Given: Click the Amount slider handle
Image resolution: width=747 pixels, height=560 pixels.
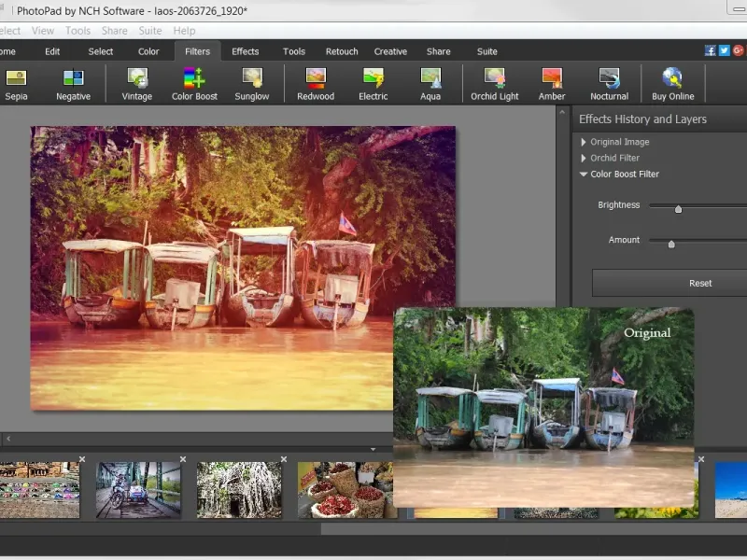Looking at the screenshot, I should 671,244.
